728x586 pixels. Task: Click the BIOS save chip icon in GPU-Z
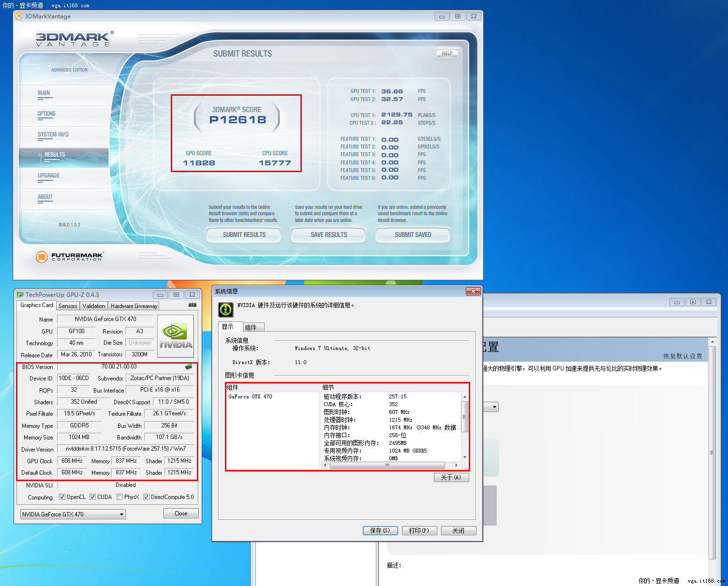(x=189, y=366)
